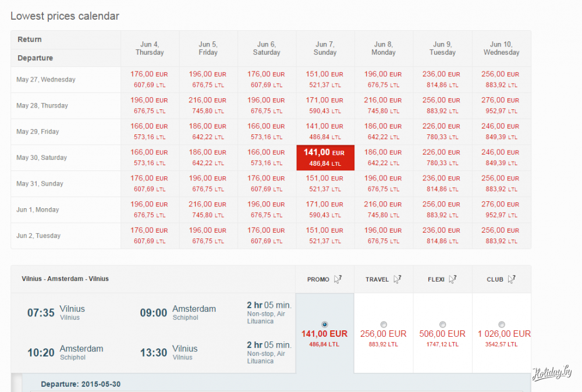The width and height of the screenshot is (582, 392).
Task: Click the Jun 1, Monday departure row label
Action: click(x=38, y=209)
